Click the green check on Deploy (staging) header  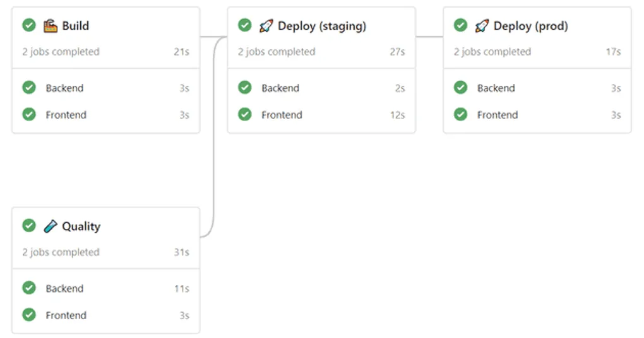(245, 25)
